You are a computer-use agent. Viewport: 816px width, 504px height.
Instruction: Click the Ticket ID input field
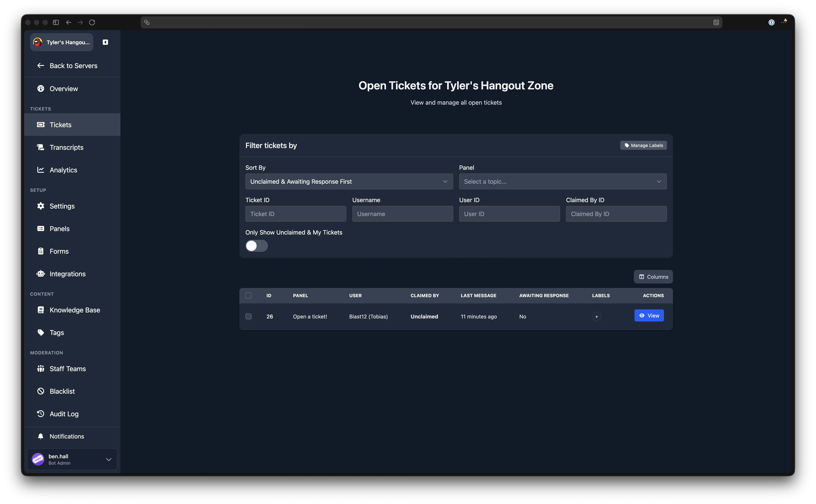(x=296, y=214)
